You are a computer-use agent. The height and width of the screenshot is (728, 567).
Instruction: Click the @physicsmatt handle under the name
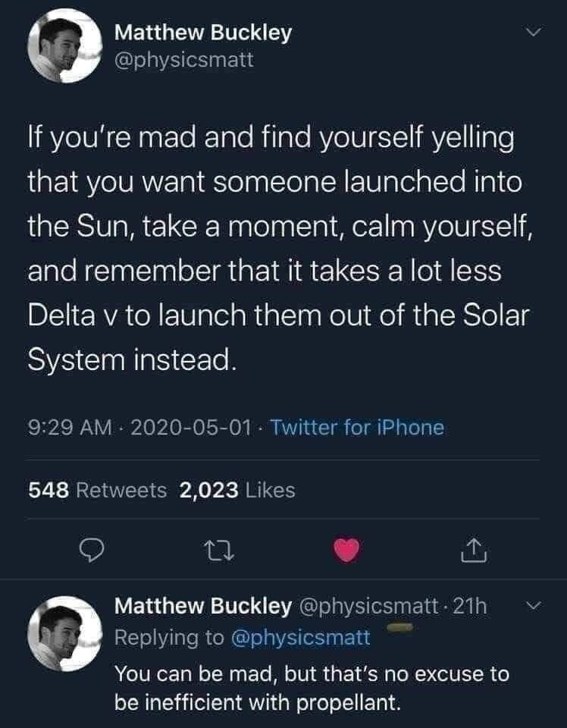[184, 59]
